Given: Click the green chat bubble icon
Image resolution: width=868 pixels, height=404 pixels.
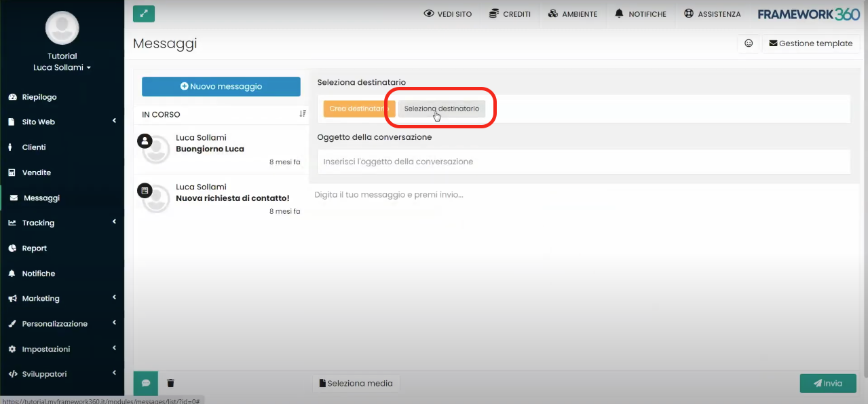Looking at the screenshot, I should 146,383.
